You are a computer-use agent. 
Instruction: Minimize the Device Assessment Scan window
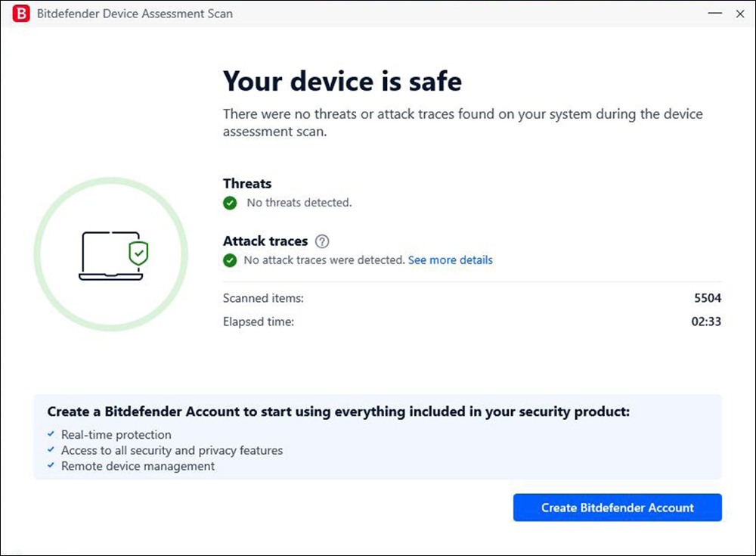(x=713, y=14)
